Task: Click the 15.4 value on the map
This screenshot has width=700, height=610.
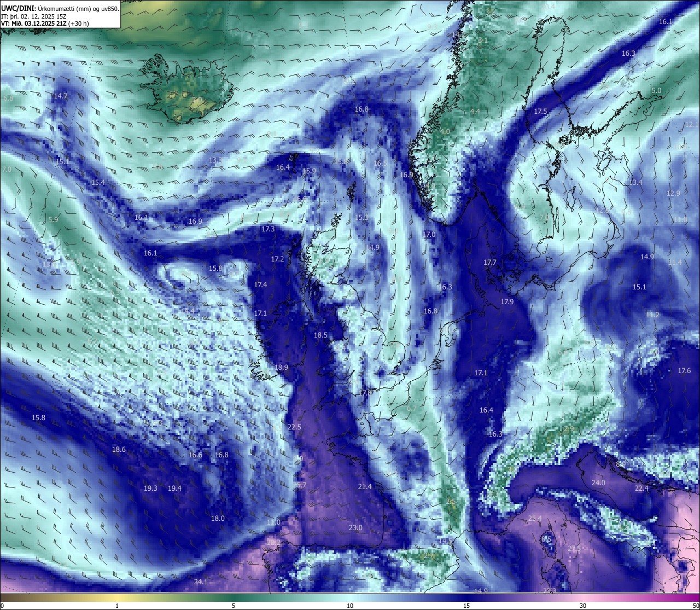Action: [98, 182]
